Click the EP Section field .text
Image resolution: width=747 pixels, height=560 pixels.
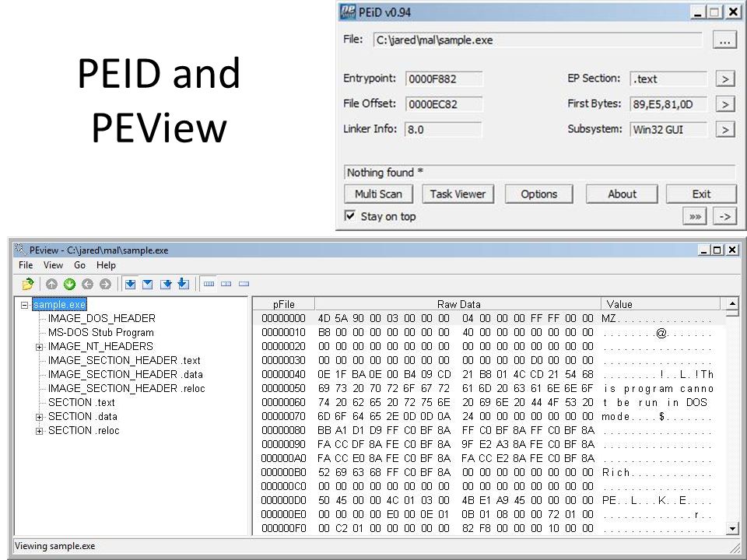point(668,79)
